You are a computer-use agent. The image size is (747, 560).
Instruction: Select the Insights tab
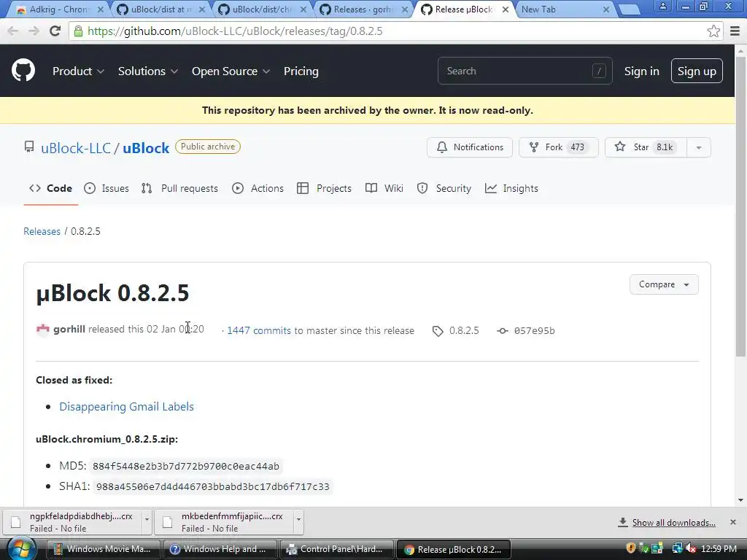(511, 188)
